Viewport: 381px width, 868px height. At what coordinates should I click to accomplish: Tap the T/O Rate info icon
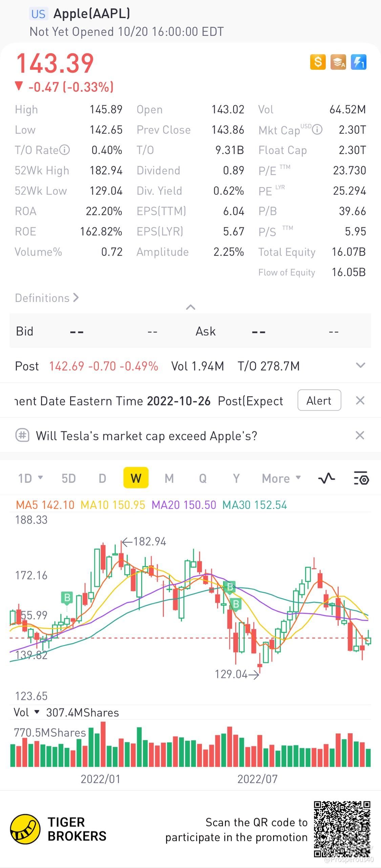click(x=64, y=150)
